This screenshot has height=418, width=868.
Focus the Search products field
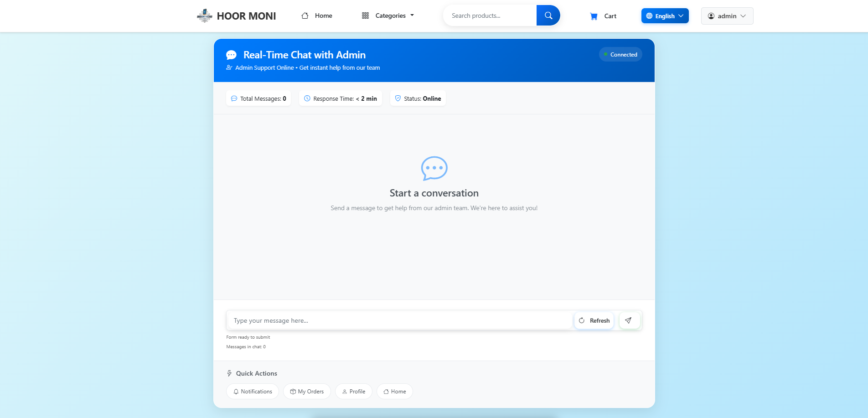(490, 15)
